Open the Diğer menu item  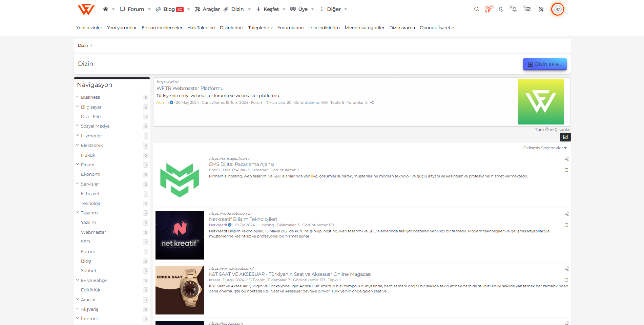point(331,9)
